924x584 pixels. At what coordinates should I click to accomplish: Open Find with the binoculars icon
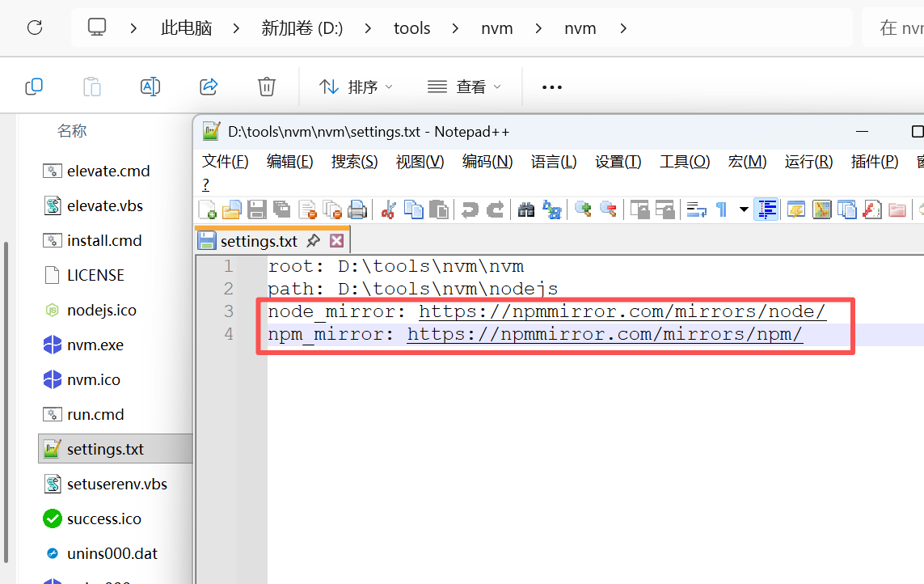[526, 210]
